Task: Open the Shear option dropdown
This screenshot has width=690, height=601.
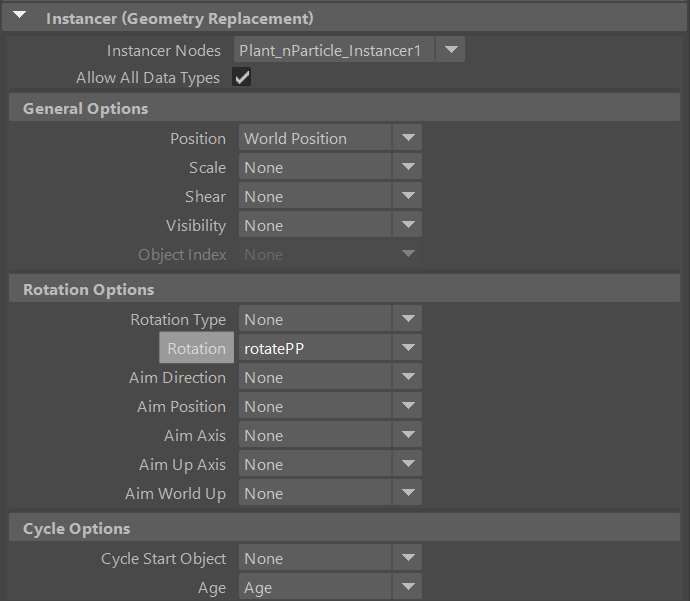Action: click(329, 196)
